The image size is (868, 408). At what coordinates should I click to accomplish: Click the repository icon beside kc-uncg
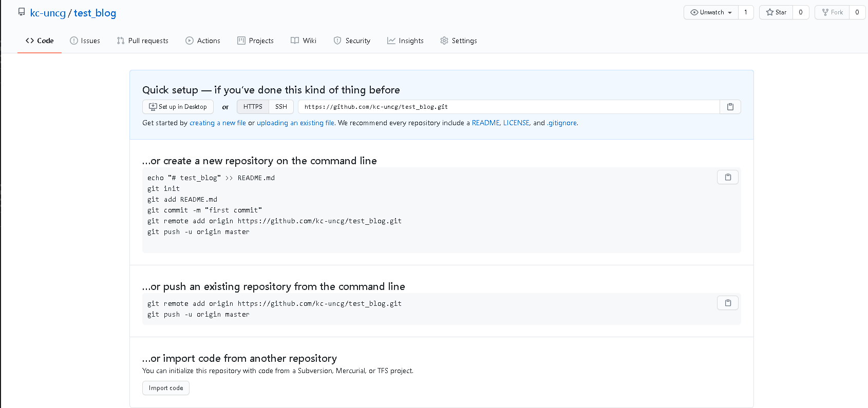(x=22, y=12)
